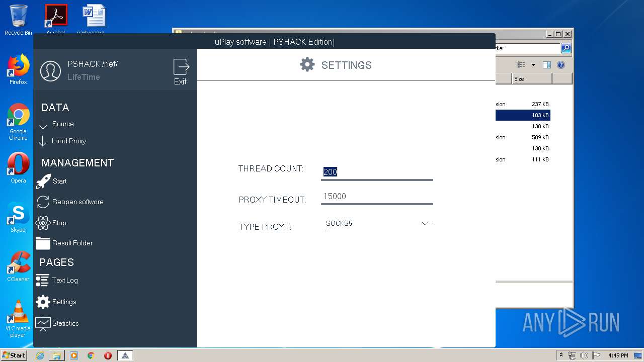The image size is (644, 362).
Task: Select Stop in Management section
Action: pos(59,223)
